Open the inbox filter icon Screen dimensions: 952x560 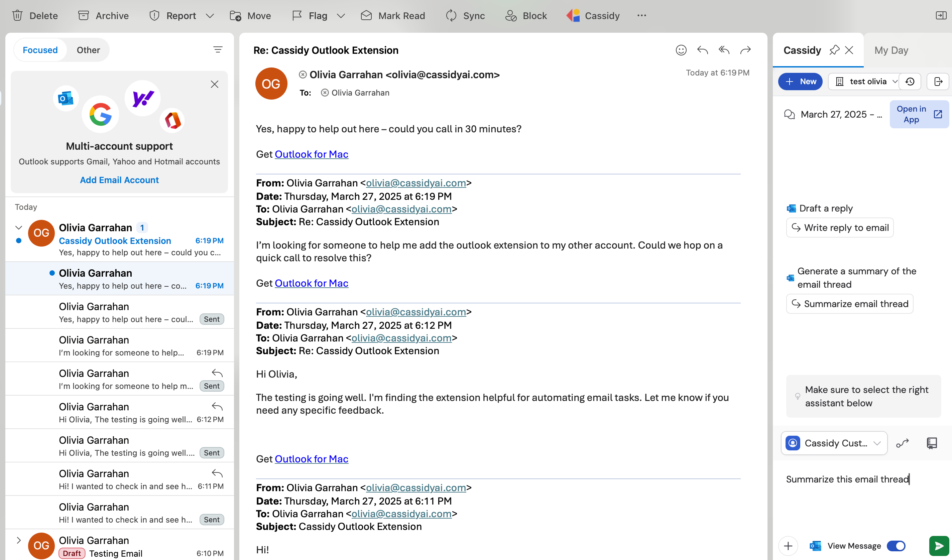coord(218,50)
